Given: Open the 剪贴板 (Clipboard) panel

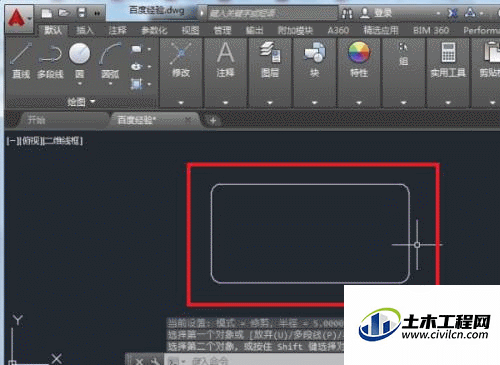Looking at the screenshot, I should 489,60.
